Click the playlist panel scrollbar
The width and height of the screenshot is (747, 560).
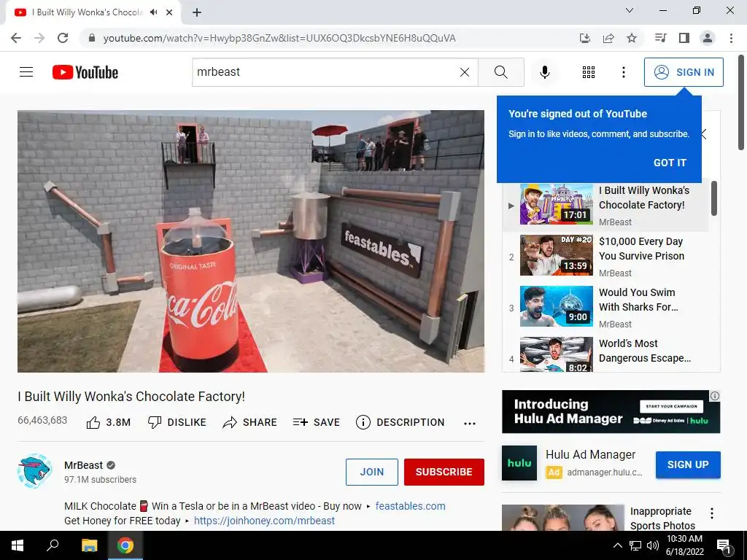(713, 198)
